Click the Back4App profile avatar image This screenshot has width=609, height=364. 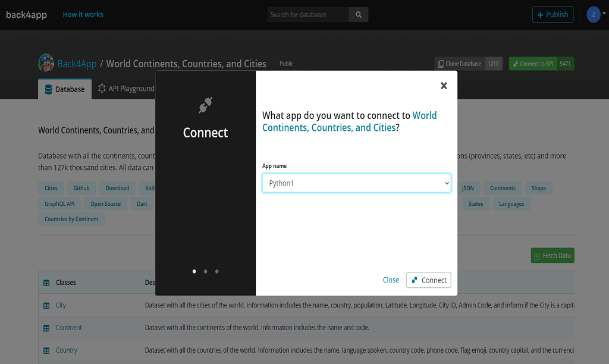point(46,63)
